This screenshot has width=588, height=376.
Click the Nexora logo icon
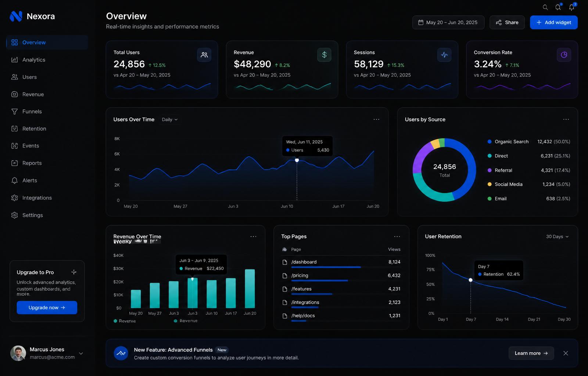point(16,16)
